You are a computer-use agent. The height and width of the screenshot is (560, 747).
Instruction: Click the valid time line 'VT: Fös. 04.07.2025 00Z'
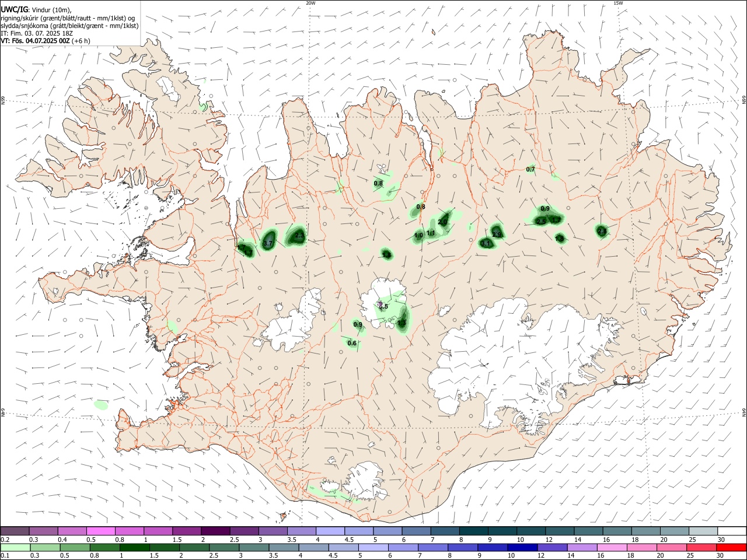point(36,41)
